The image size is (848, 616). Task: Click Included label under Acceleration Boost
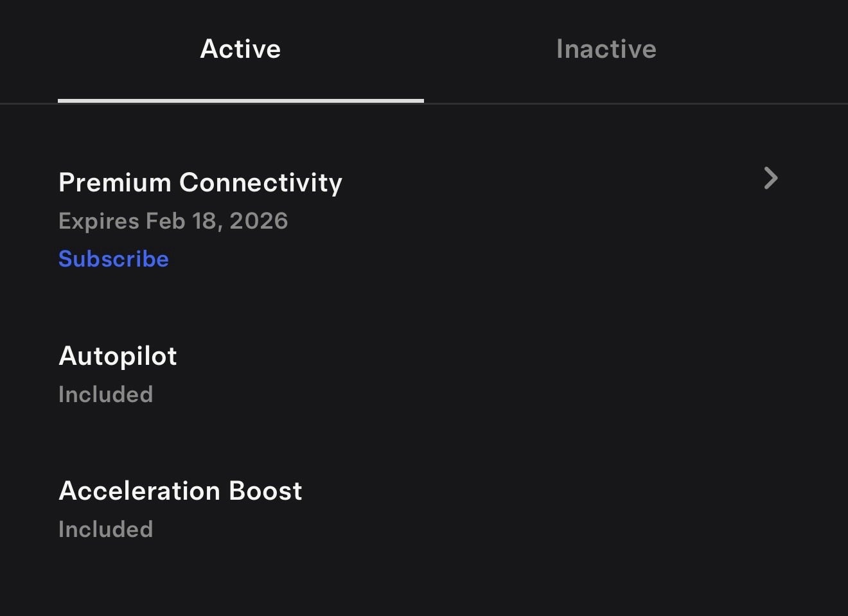pos(105,529)
